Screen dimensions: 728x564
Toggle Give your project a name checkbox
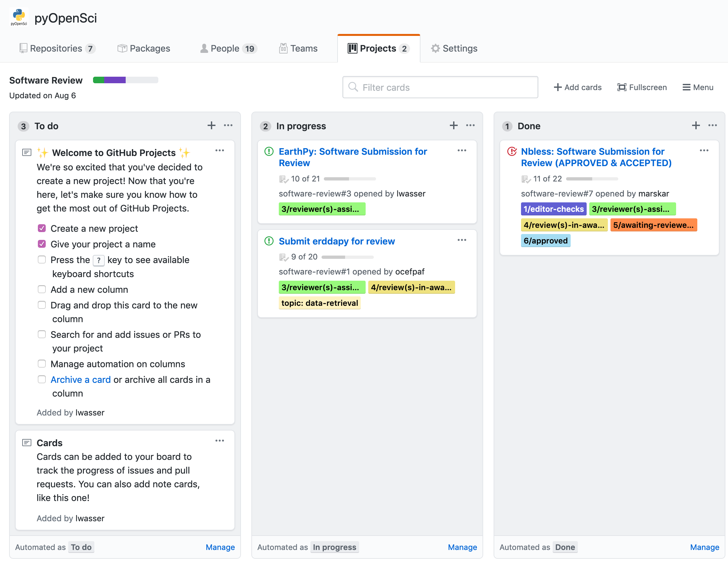(42, 244)
